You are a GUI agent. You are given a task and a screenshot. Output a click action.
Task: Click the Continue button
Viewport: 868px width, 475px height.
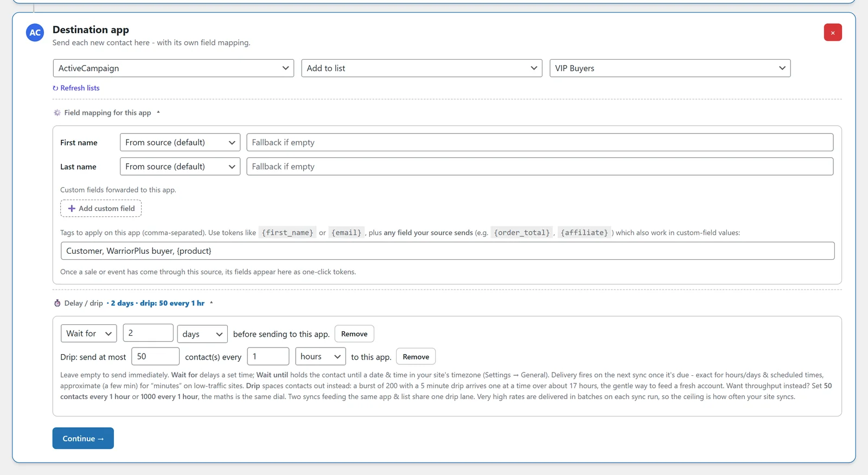[x=83, y=439]
